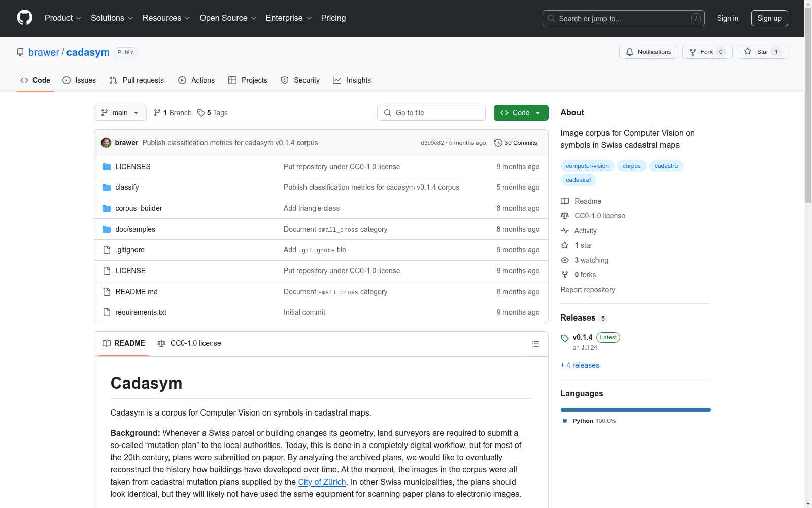Open the Security tab

pyautogui.click(x=300, y=80)
